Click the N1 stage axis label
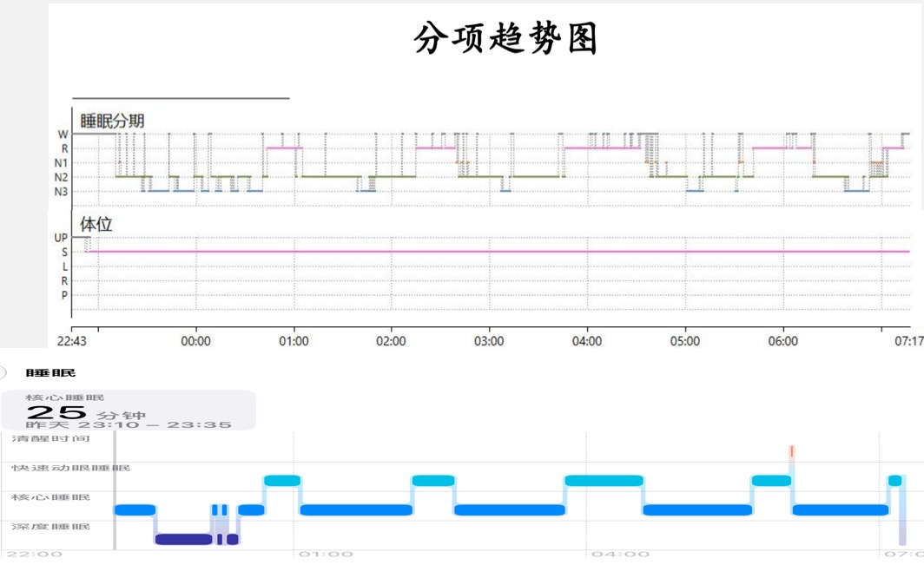 (x=62, y=163)
